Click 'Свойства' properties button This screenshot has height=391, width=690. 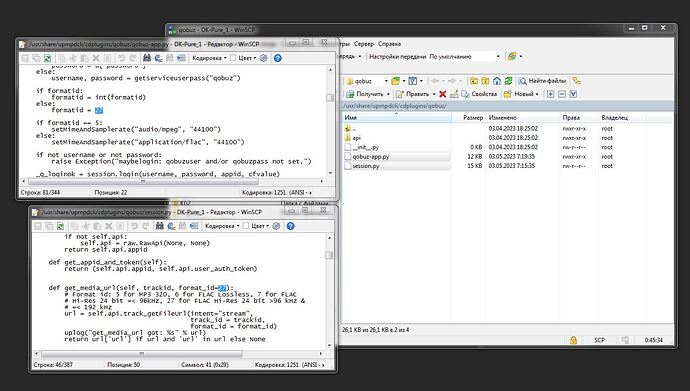tap(479, 94)
